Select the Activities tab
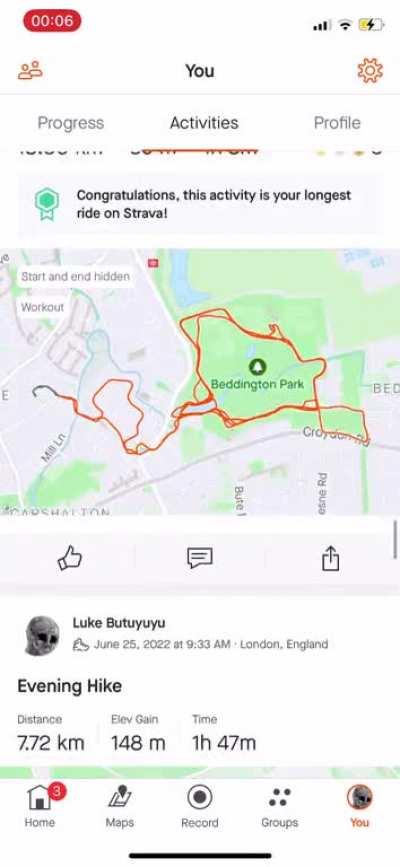400x867 pixels. 204,123
